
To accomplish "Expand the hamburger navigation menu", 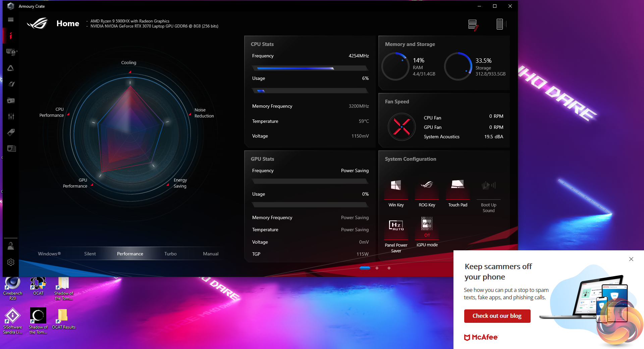I will [11, 19].
